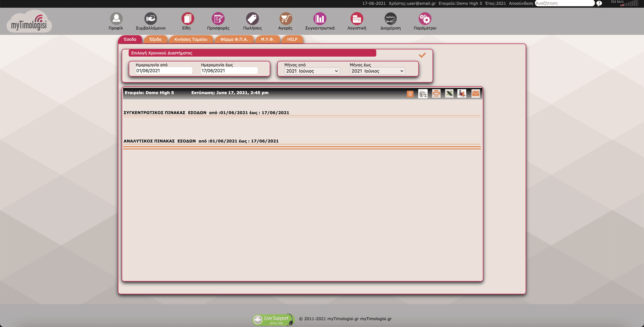Switch to the Φόρμα Φ.Π.Α. tab
Image resolution: width=644 pixels, height=327 pixels.
(x=234, y=39)
